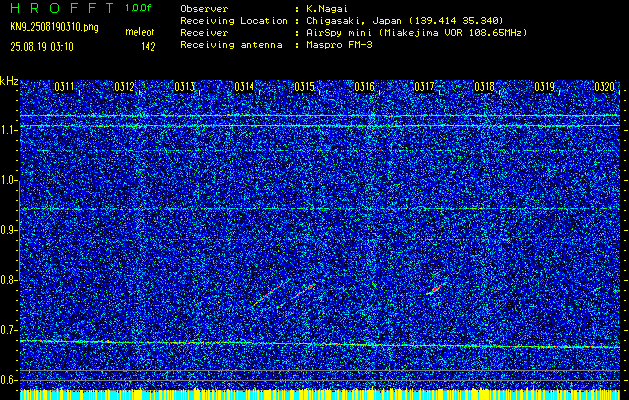
Task: Click the version label 1.0.0f
Action: click(138, 8)
